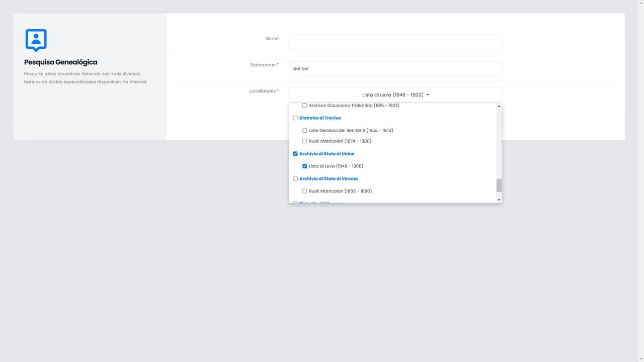
Task: Uncheck the Archivio di Stato di Udine group
Action: [295, 154]
